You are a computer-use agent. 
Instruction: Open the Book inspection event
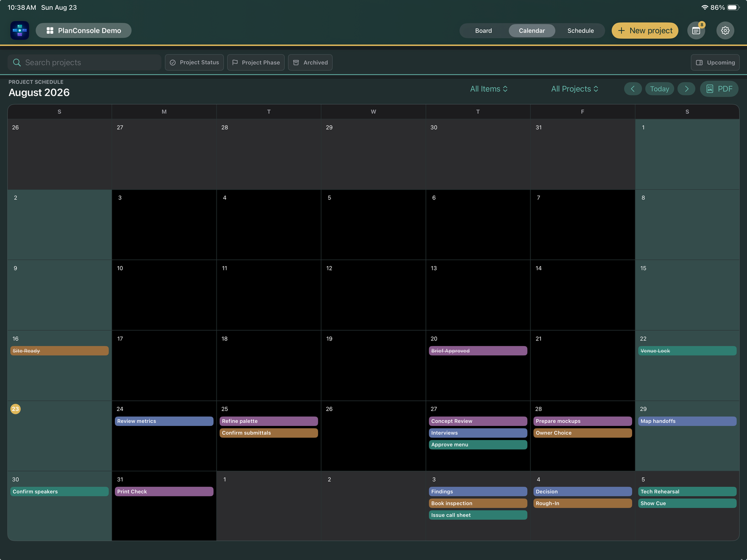tap(478, 503)
